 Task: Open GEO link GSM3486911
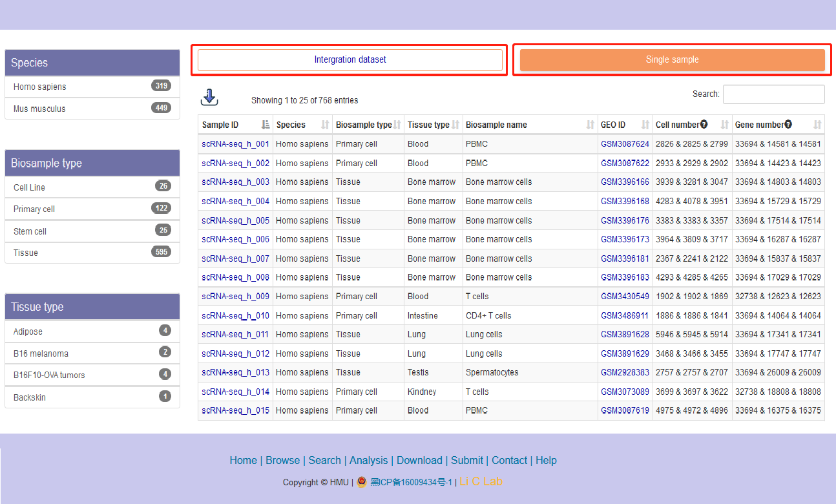[625, 316]
